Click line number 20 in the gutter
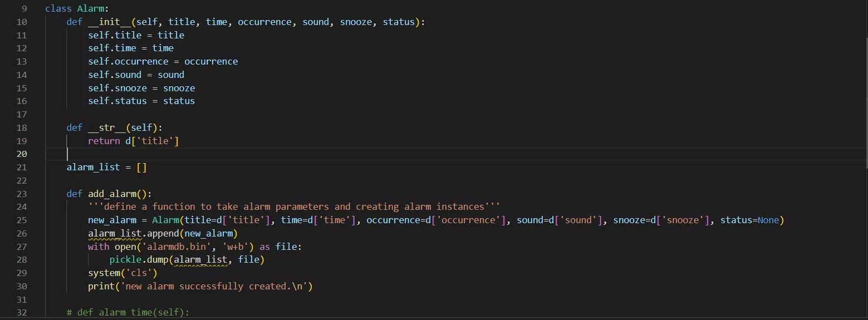Image resolution: width=868 pixels, height=320 pixels. (22, 154)
